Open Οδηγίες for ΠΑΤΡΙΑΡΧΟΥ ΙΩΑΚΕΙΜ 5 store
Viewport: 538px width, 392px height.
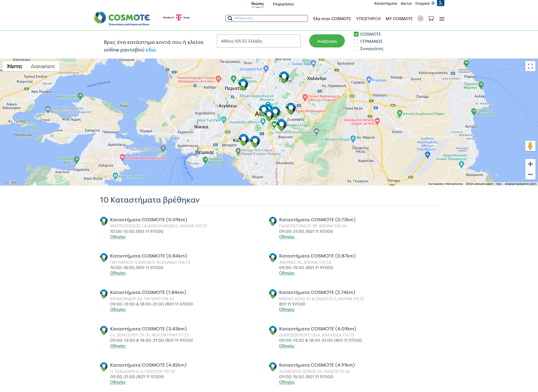pyautogui.click(x=118, y=273)
